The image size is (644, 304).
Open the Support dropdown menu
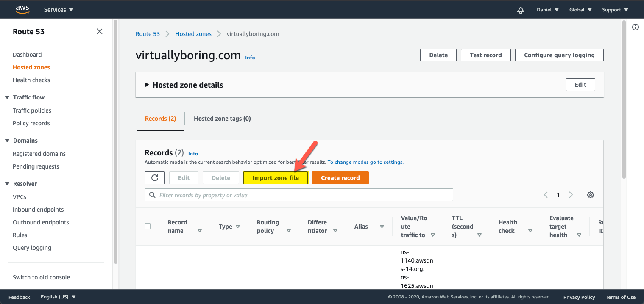pos(615,10)
